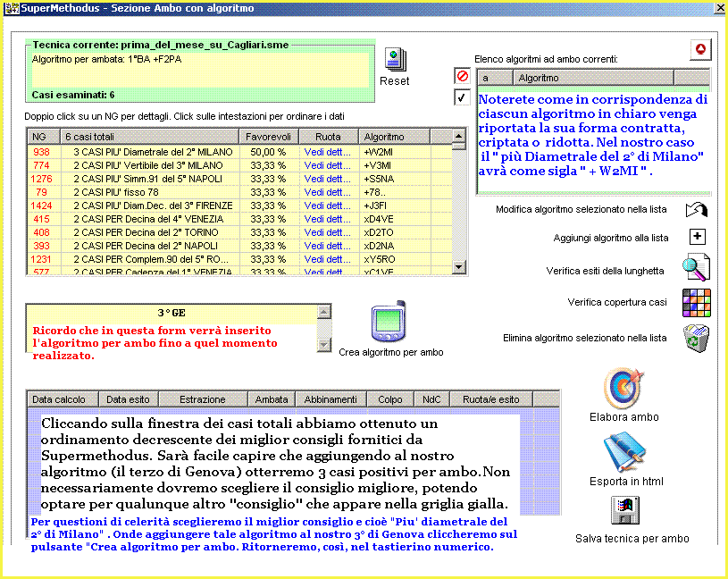Click the 3° GE box scroll down arrow
Screen dimensions: 728x579
point(324,345)
